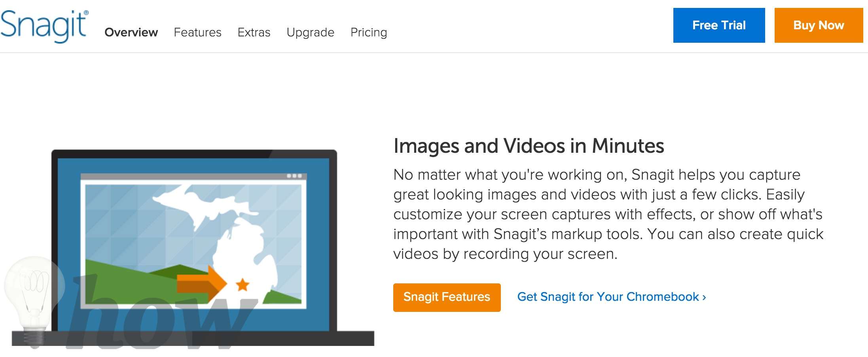Go to the Features page

pos(197,32)
